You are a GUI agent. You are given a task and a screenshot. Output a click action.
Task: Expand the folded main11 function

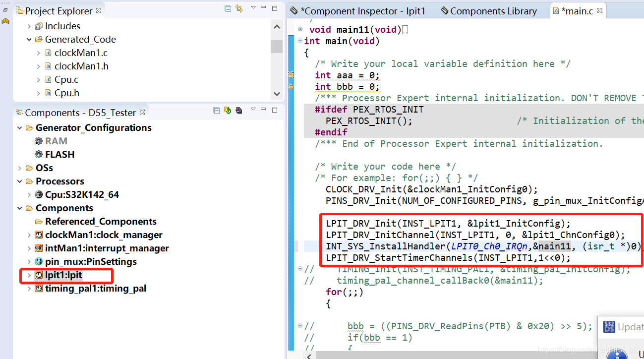coord(300,30)
